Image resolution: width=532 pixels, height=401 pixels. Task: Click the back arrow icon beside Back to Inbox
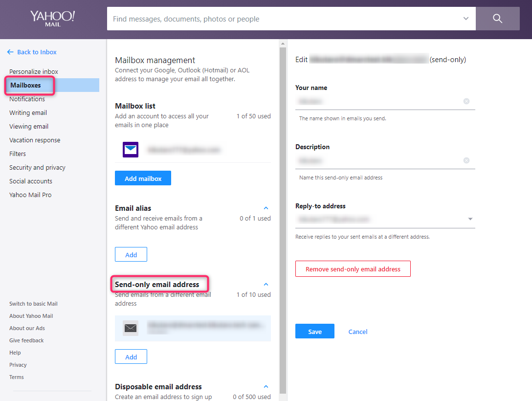(10, 52)
